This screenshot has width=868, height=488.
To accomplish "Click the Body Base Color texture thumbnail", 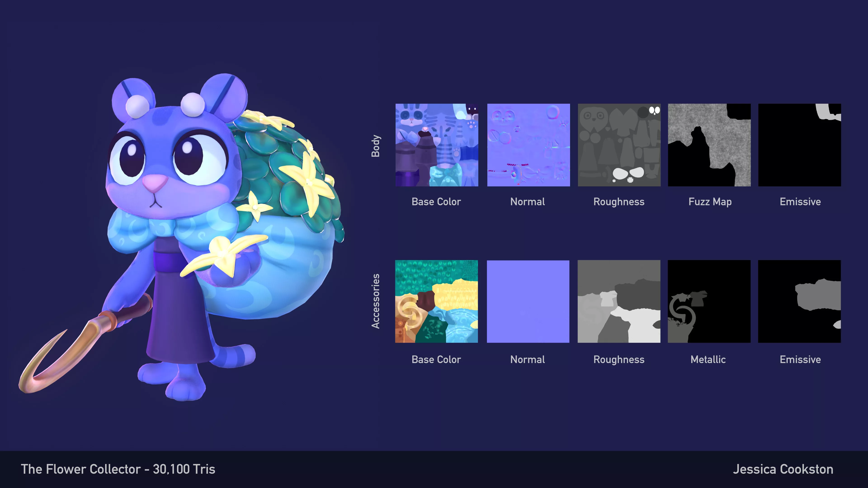I will coord(437,145).
